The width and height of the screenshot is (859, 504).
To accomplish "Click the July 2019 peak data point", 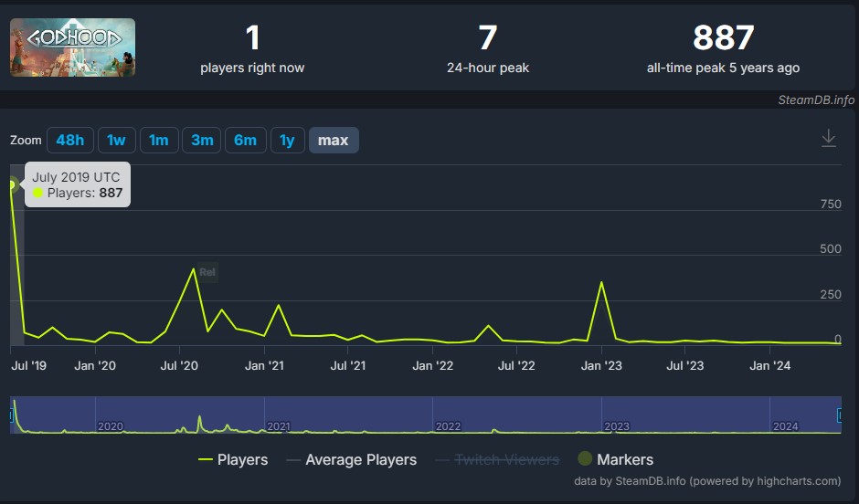I will (12, 184).
